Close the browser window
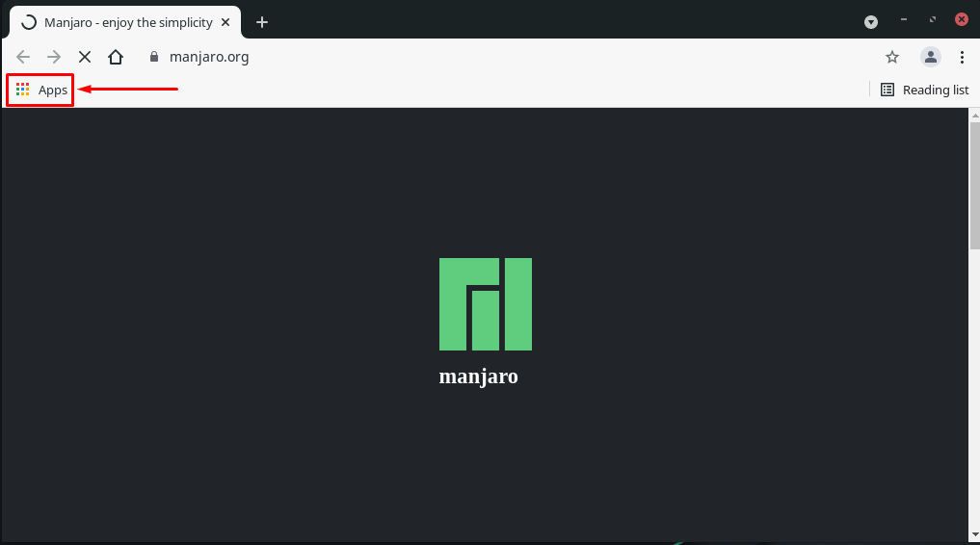This screenshot has width=980, height=545. [x=962, y=20]
